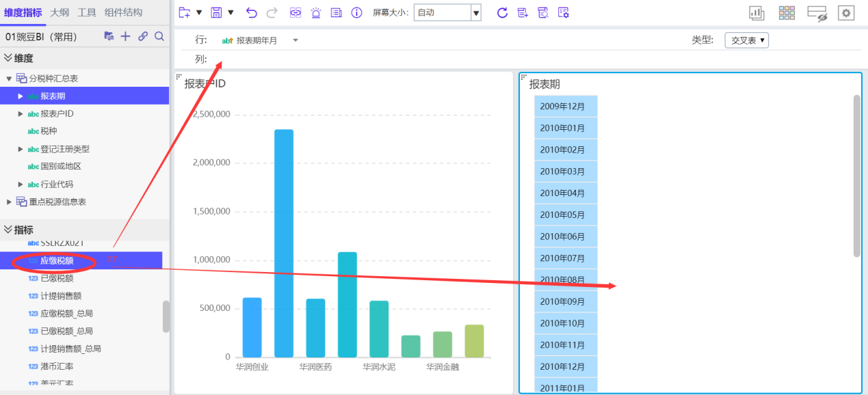Open the dropdown arrow beside the new-file icon

199,12
